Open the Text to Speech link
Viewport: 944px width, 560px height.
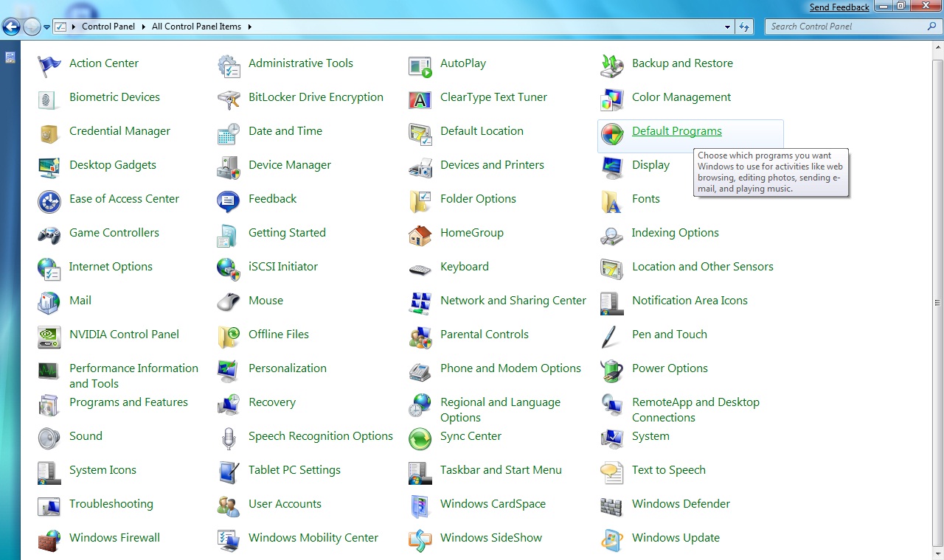pos(669,470)
